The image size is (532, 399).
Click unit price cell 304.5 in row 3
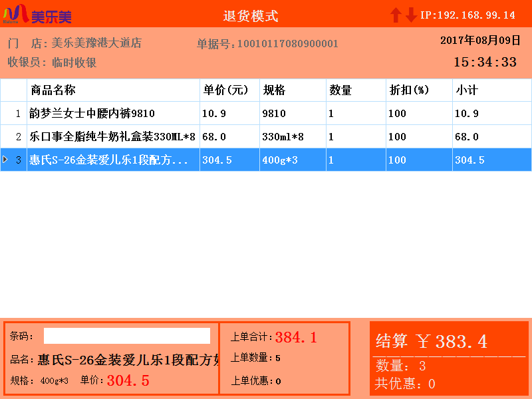(x=229, y=160)
